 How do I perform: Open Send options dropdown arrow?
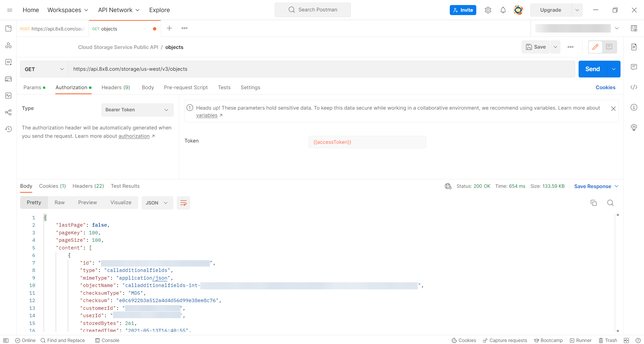coord(614,69)
